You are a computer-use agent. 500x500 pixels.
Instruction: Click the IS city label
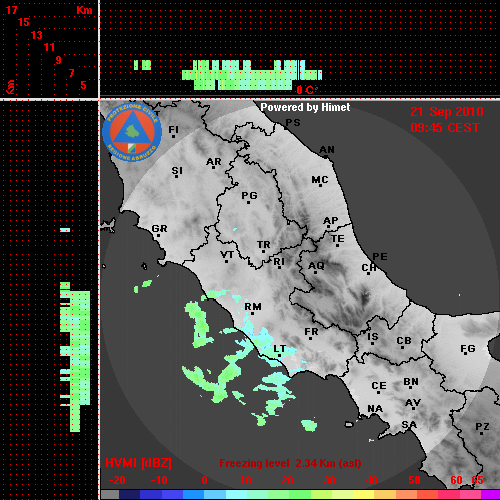[x=373, y=337]
